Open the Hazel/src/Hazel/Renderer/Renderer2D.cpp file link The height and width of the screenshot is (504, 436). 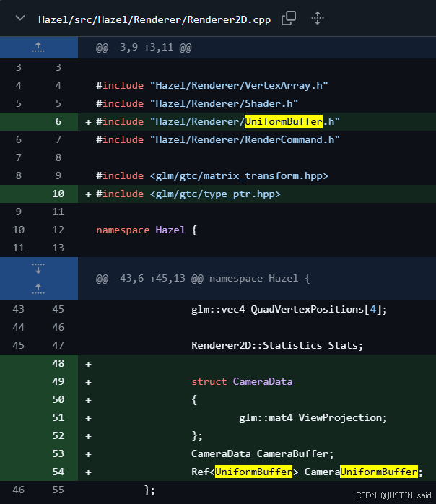tap(154, 19)
